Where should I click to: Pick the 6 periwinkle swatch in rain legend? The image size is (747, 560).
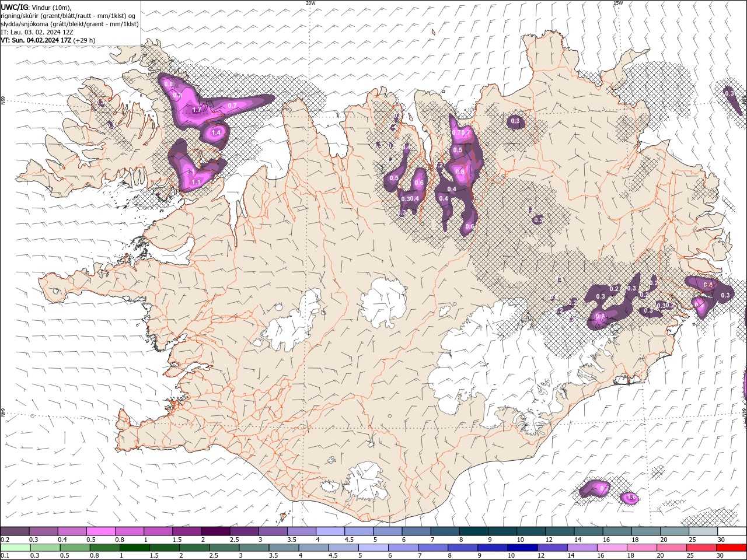point(403,548)
